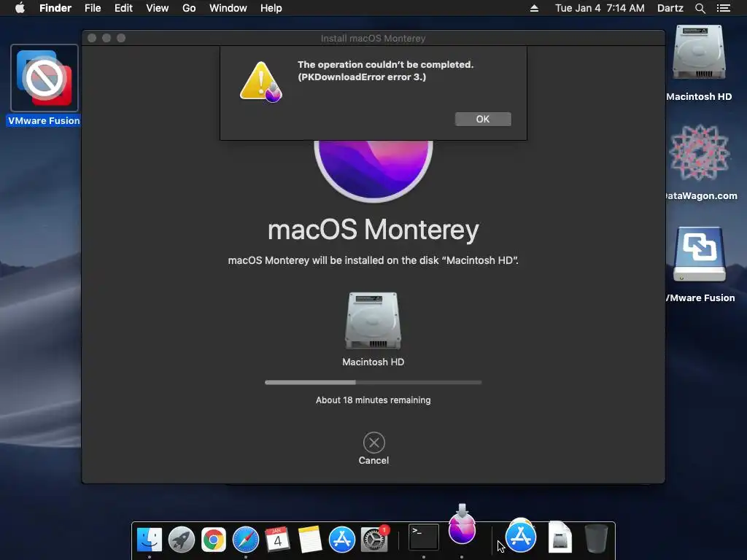Open the Help menu
Viewport: 747px width, 560px height.
tap(271, 8)
